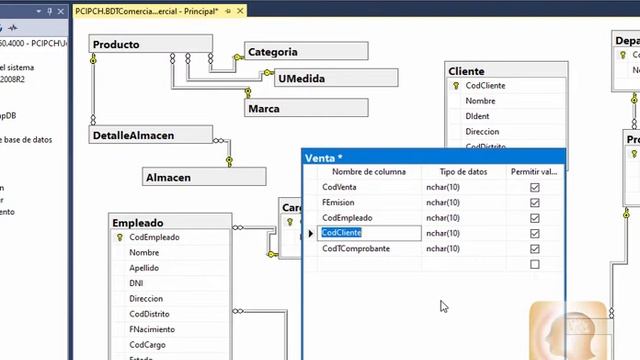Select the Almacen table in diagram
640x360 pixels.
point(204,177)
